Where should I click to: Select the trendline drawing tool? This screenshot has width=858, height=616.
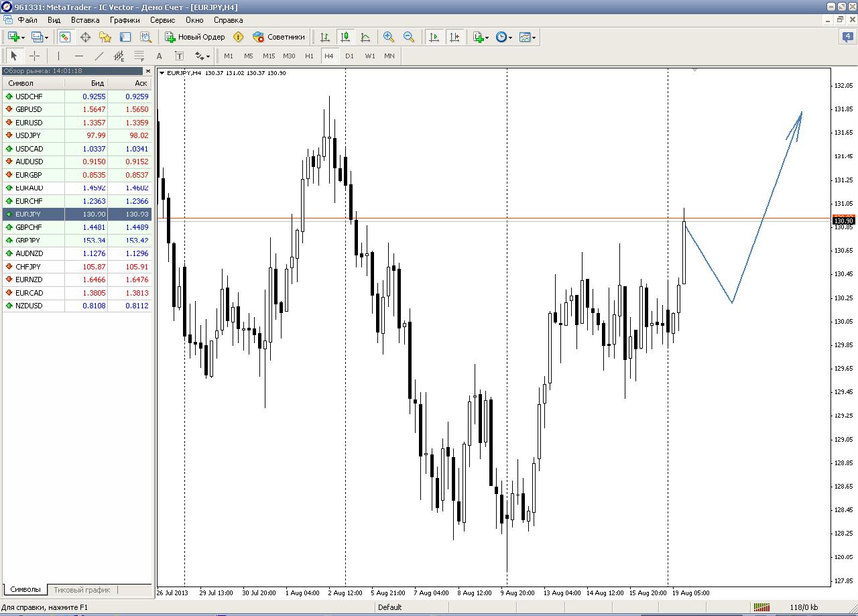[x=99, y=56]
